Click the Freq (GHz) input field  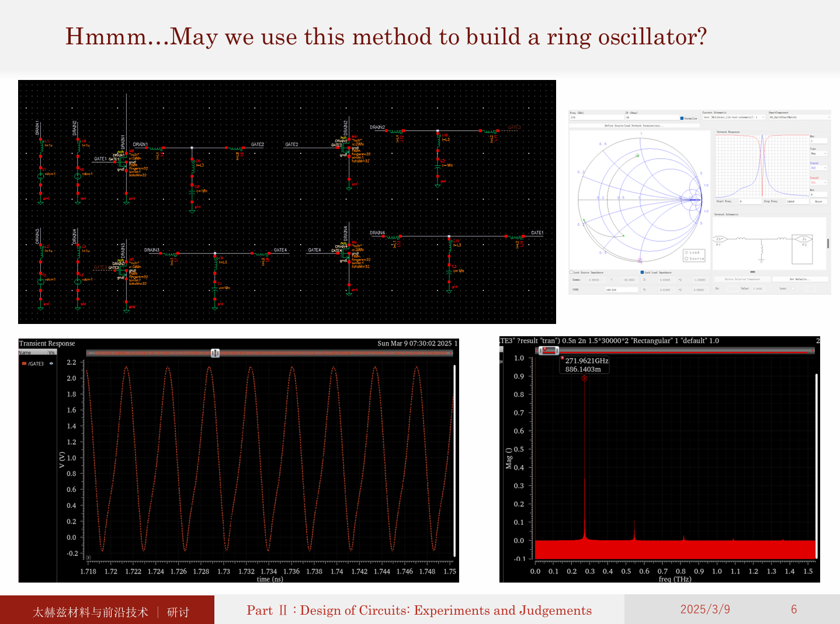coord(596,117)
